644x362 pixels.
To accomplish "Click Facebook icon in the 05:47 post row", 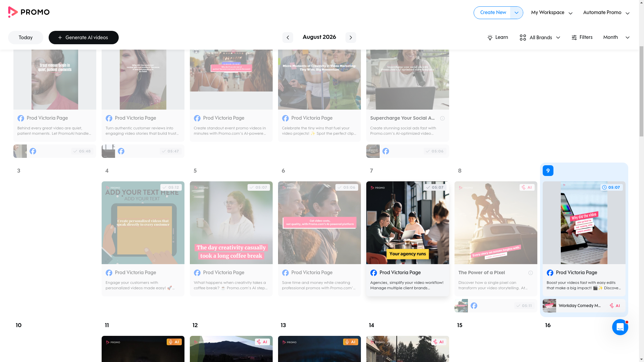I will (121, 151).
